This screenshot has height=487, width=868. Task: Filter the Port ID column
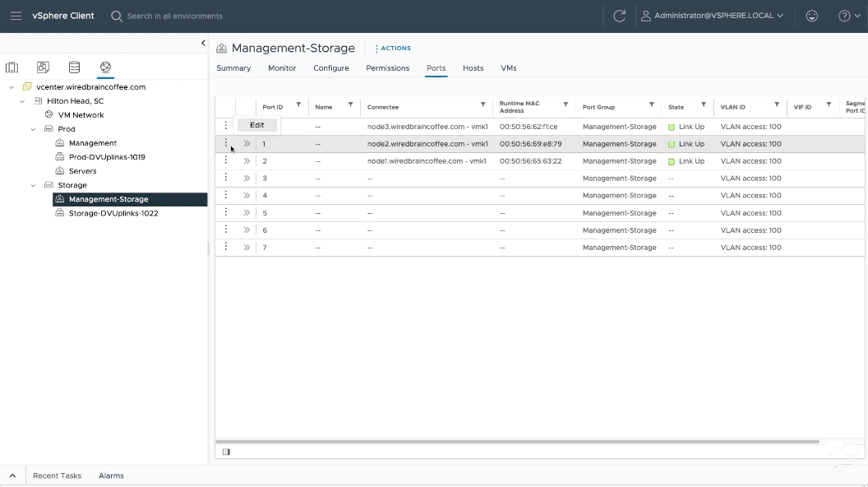click(298, 105)
